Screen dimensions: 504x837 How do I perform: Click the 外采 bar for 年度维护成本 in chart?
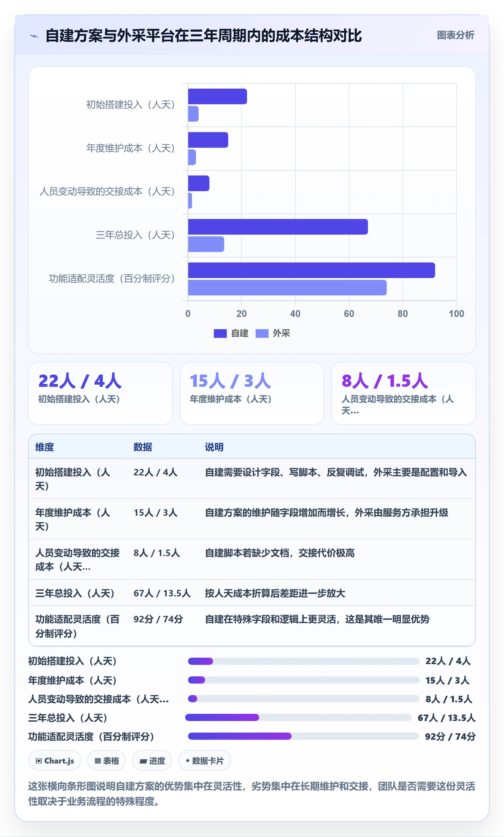tap(192, 157)
